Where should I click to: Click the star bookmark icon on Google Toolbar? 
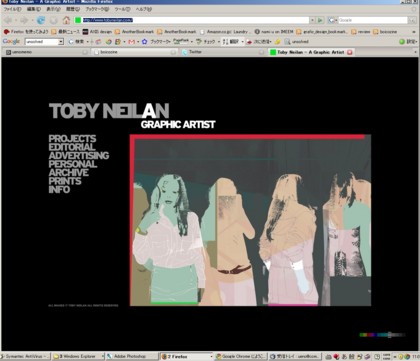[144, 42]
